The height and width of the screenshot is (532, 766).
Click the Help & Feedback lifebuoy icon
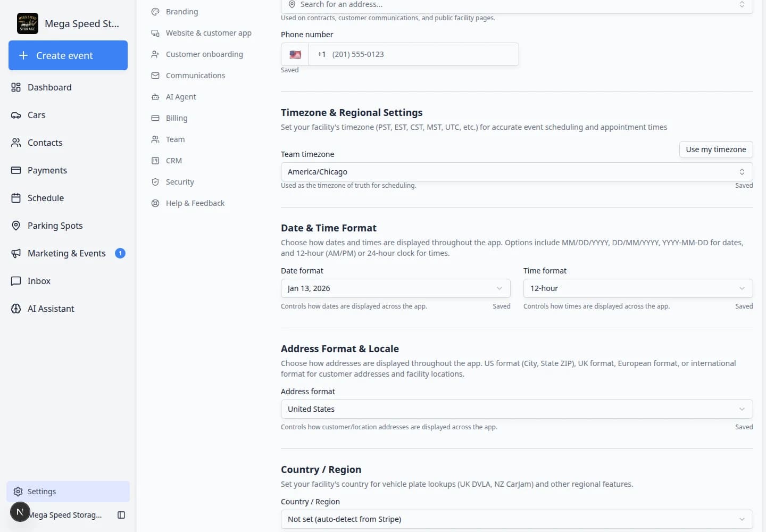pyautogui.click(x=155, y=203)
